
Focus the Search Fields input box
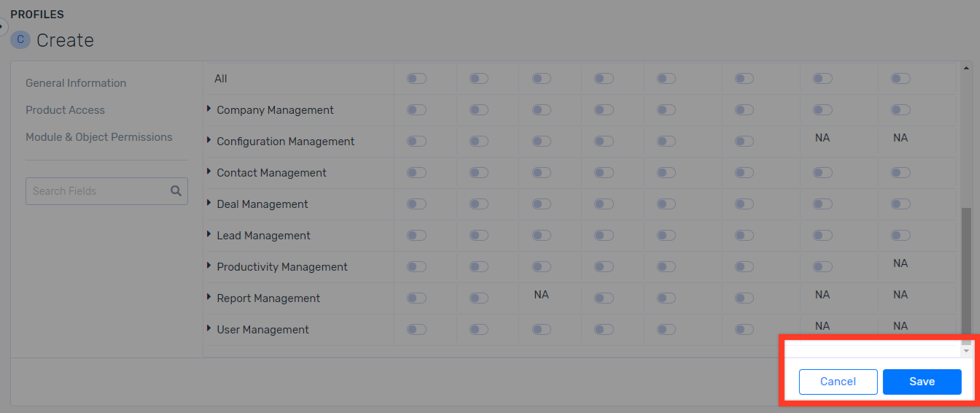[106, 191]
